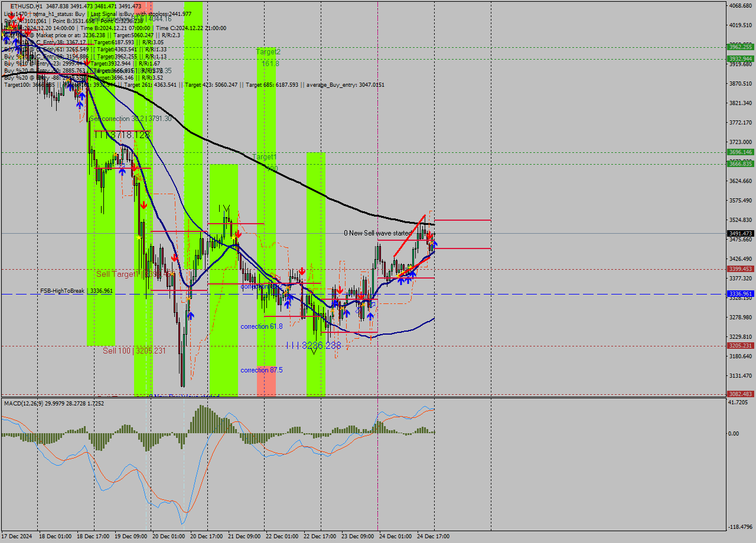Image resolution: width=756 pixels, height=543 pixels.
Task: Select the '0 New Sell wave started' label
Action: point(378,233)
